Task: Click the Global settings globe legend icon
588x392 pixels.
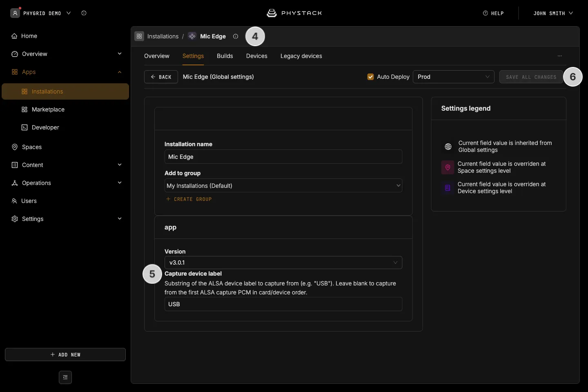Action: pos(448,147)
